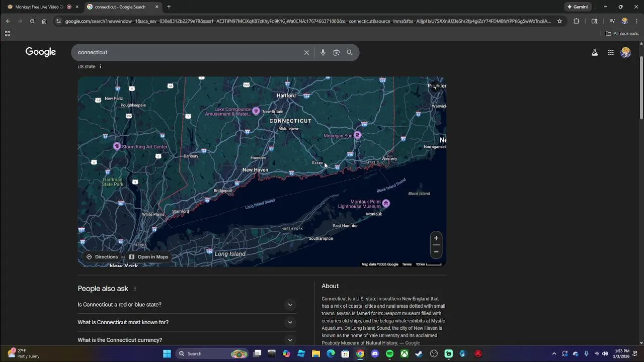The image size is (644, 362).
Task: Go to Google homepage logo
Action: pyautogui.click(x=41, y=52)
